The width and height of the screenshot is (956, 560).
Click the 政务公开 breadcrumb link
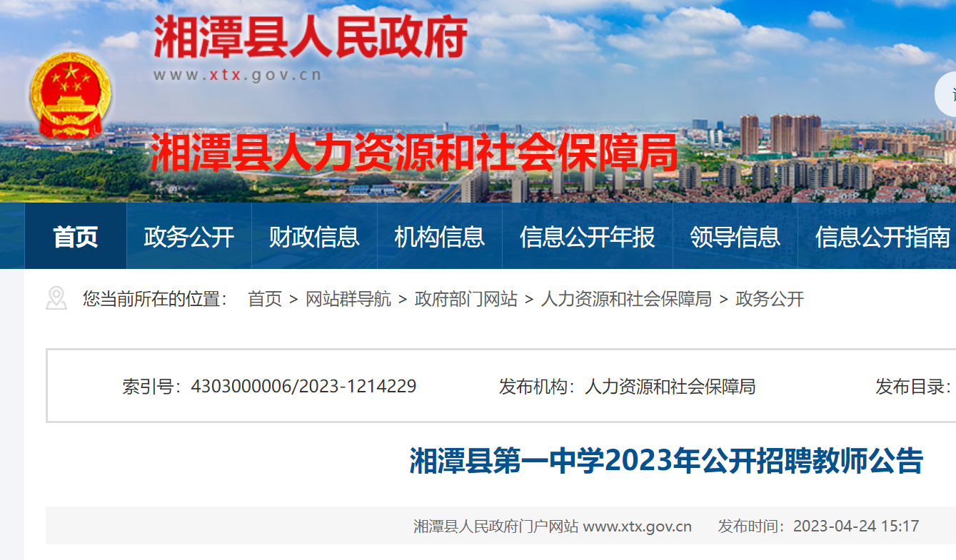point(770,299)
